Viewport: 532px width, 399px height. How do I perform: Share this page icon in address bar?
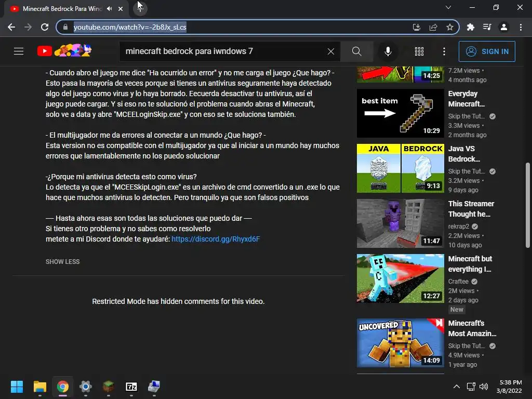pos(433,27)
